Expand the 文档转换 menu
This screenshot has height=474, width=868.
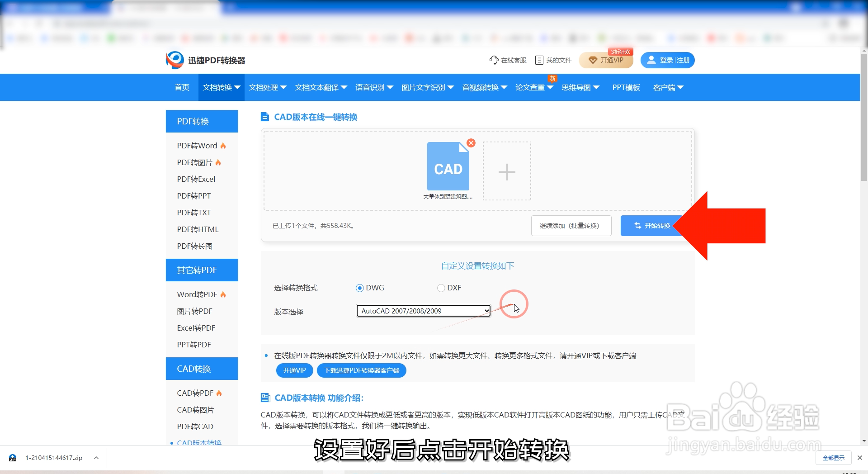click(x=222, y=87)
